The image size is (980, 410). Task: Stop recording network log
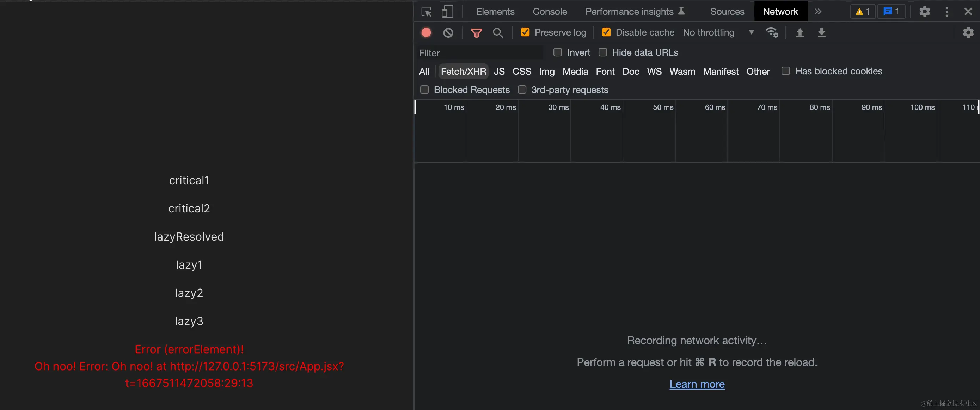[x=426, y=33]
